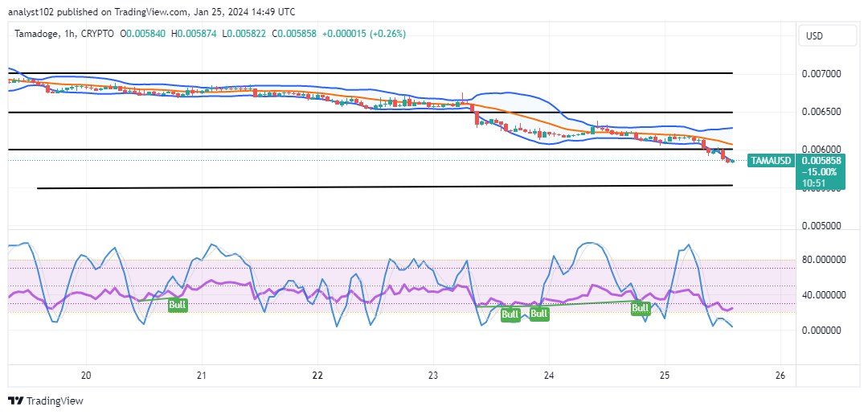Viewport: 868px width, 415px height.
Task: Click the date label 26 on the time axis
Action: pyautogui.click(x=780, y=375)
